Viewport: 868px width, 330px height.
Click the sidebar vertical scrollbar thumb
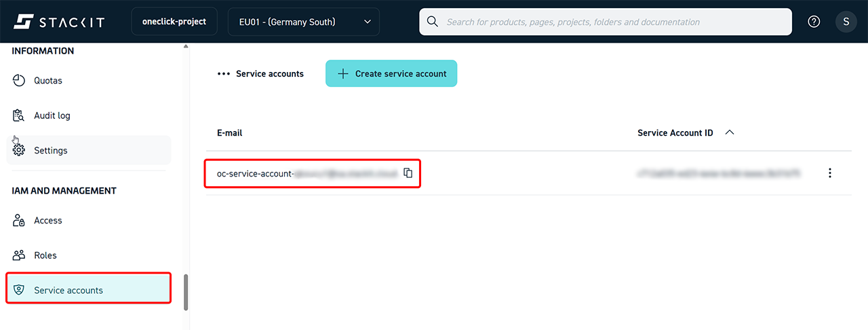(186, 292)
